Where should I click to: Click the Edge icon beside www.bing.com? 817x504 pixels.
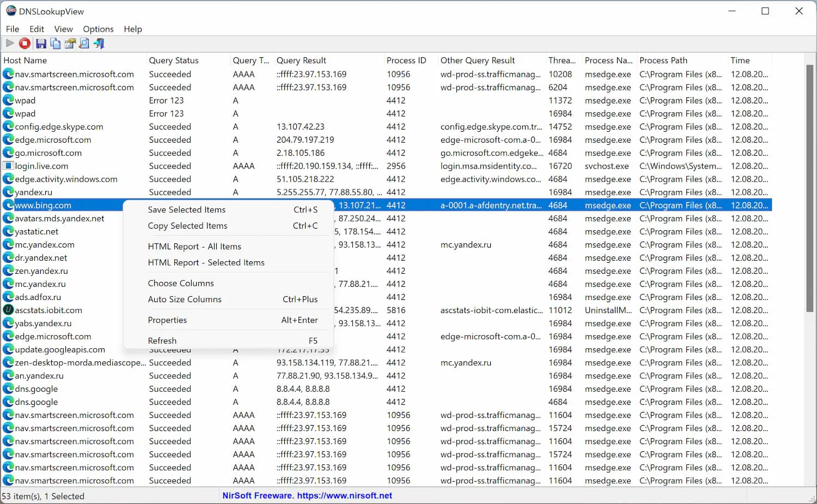(x=8, y=205)
